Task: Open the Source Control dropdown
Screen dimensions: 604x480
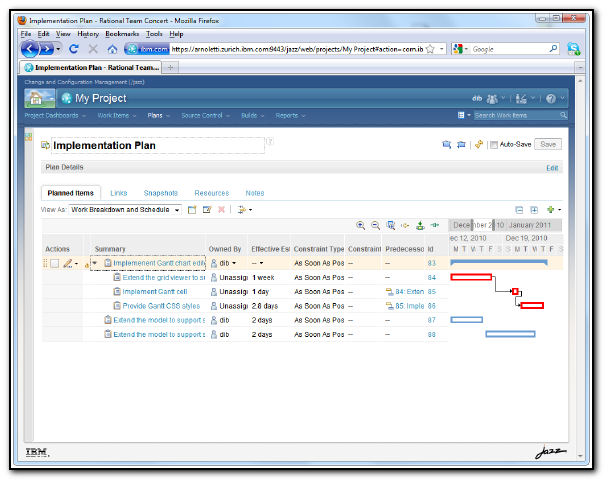Action: tap(205, 115)
